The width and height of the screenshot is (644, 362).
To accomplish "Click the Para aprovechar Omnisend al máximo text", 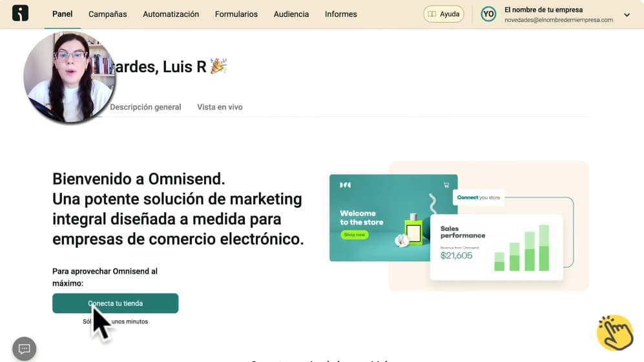I will click(105, 277).
